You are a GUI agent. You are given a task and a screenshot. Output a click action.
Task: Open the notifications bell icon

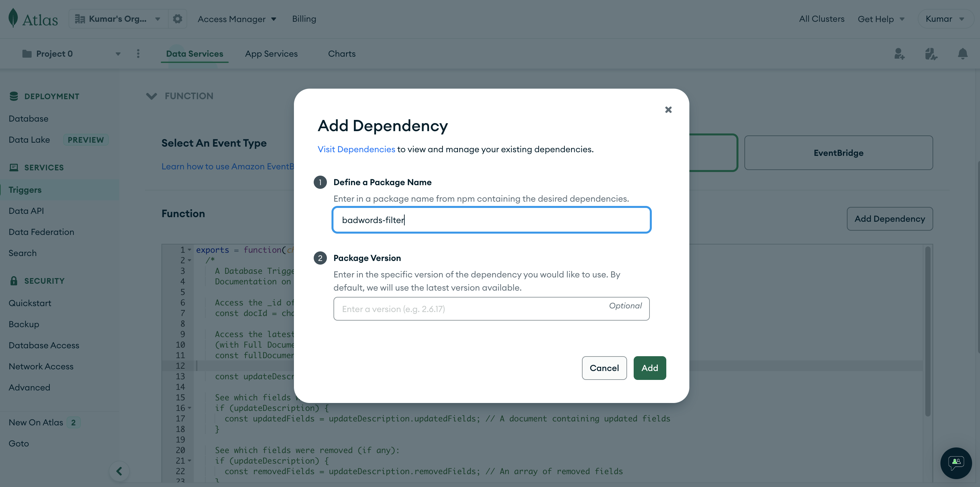963,54
